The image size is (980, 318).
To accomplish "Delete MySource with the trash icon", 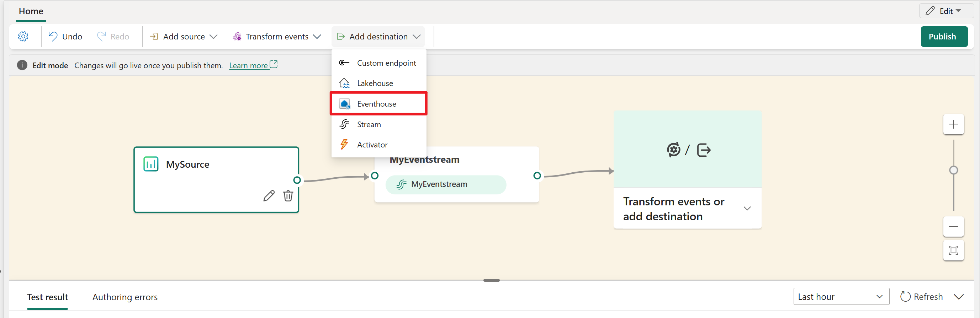I will (288, 196).
